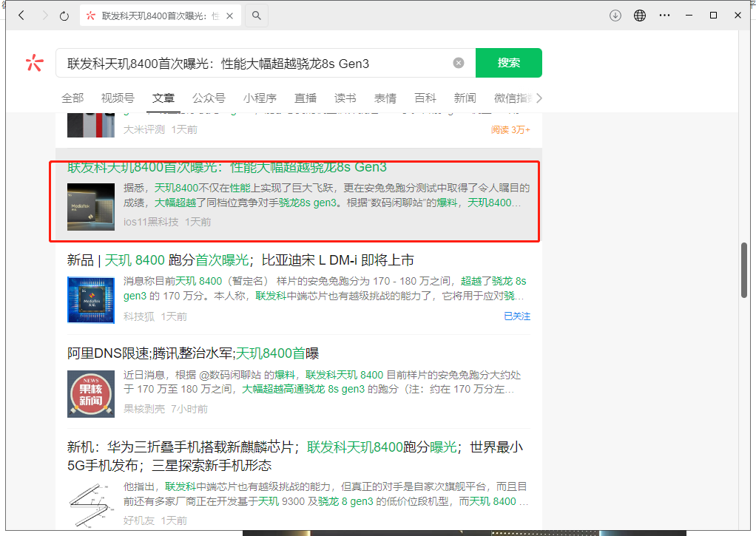Open article 新品 | 天玑 8400 跑分首次曝光

pos(240,260)
